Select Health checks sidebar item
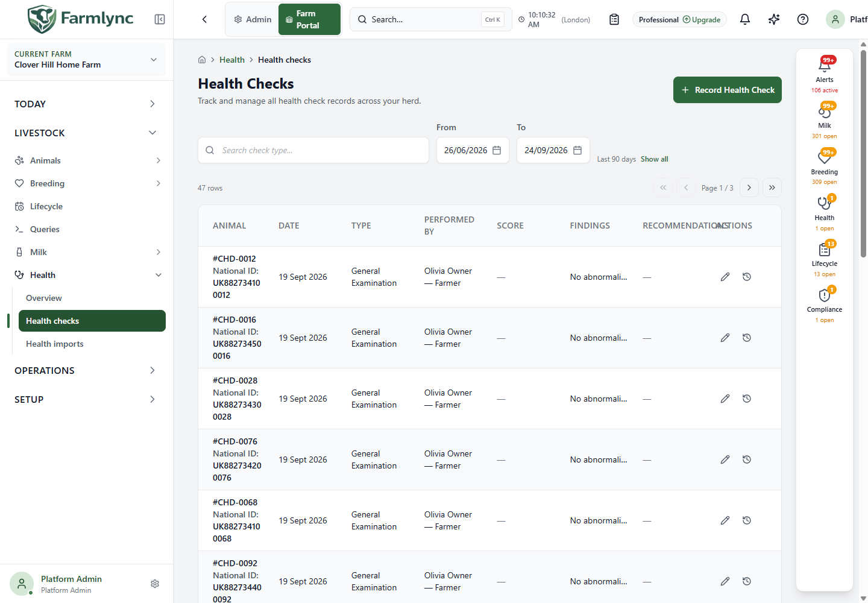This screenshot has width=868, height=603. pyautogui.click(x=92, y=321)
